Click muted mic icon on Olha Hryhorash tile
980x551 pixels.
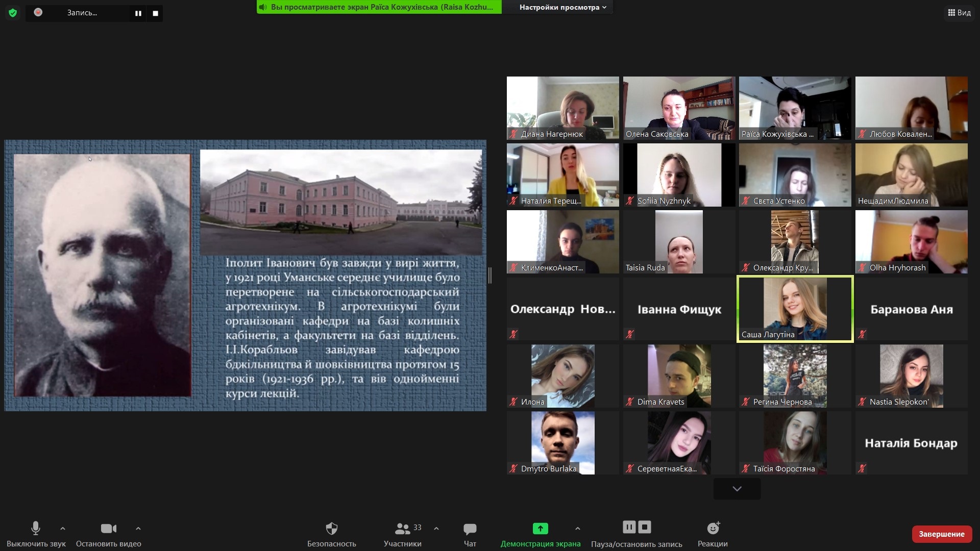(x=862, y=268)
